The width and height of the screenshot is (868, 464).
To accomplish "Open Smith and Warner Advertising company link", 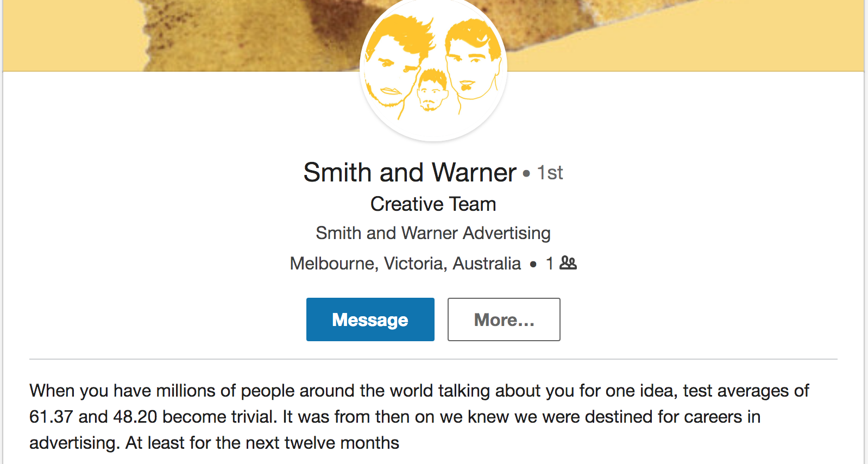I will 433,233.
